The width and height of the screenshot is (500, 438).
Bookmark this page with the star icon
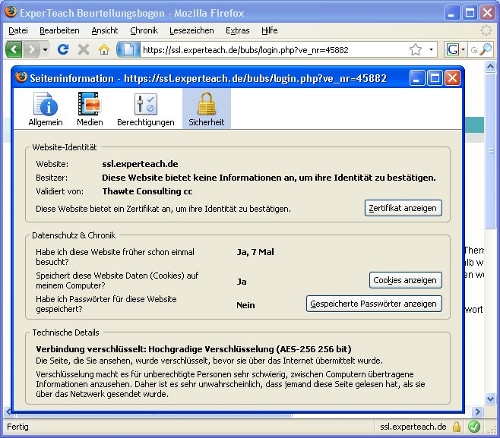pyautogui.click(x=416, y=50)
